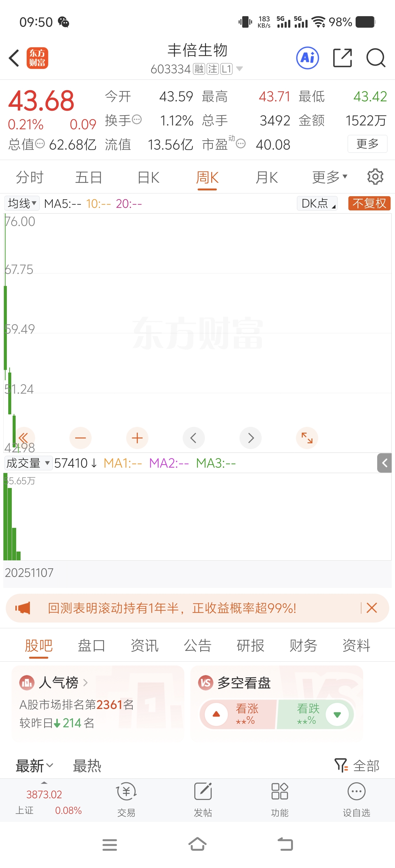This screenshot has height=868, width=395.
Task: Toggle the 不复权 adjustment button
Action: (x=369, y=203)
